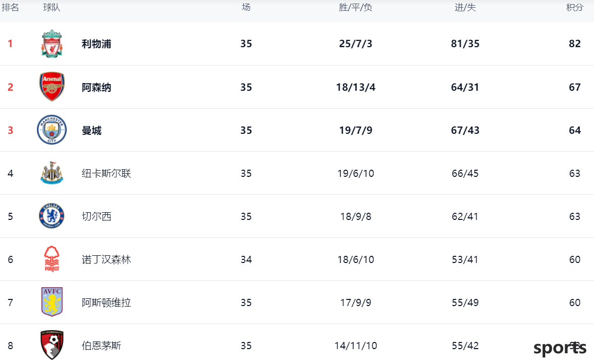The image size is (594, 364).
Task: Click the 胜/平/负 column header
Action: 355,7
